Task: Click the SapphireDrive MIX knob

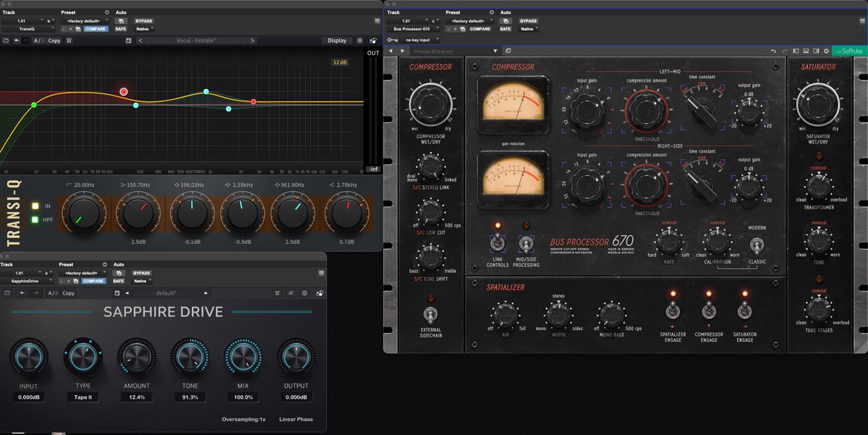Action: 243,358
